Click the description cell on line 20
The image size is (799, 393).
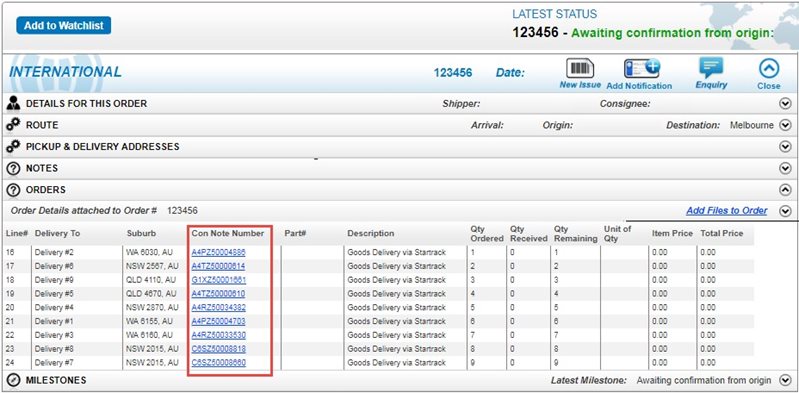(396, 307)
